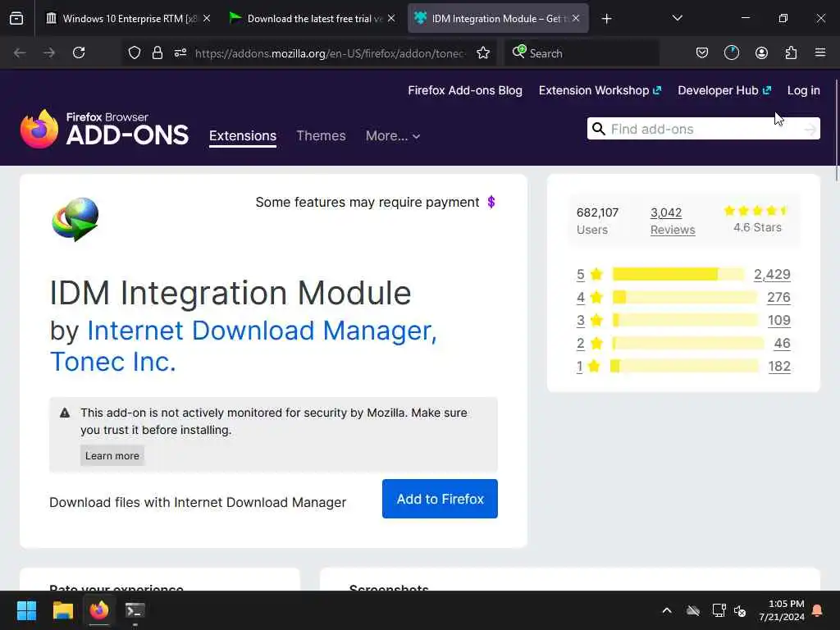Open Windows Start menu
This screenshot has width=840, height=630.
coord(26,610)
